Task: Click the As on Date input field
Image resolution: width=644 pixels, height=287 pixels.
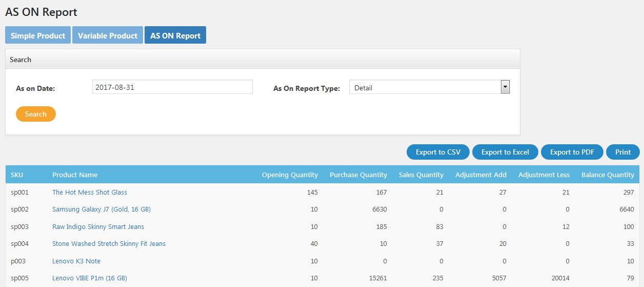Action: click(x=172, y=87)
